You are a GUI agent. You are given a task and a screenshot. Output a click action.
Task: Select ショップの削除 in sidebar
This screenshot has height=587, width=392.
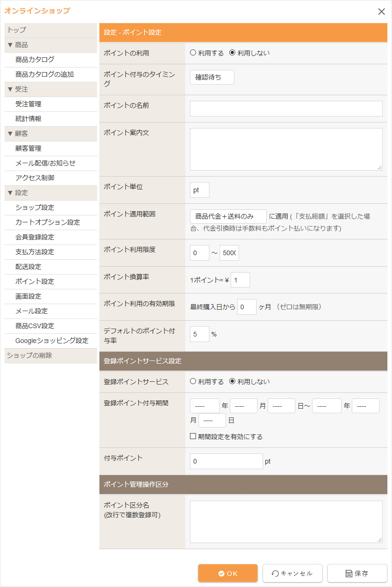pos(30,355)
